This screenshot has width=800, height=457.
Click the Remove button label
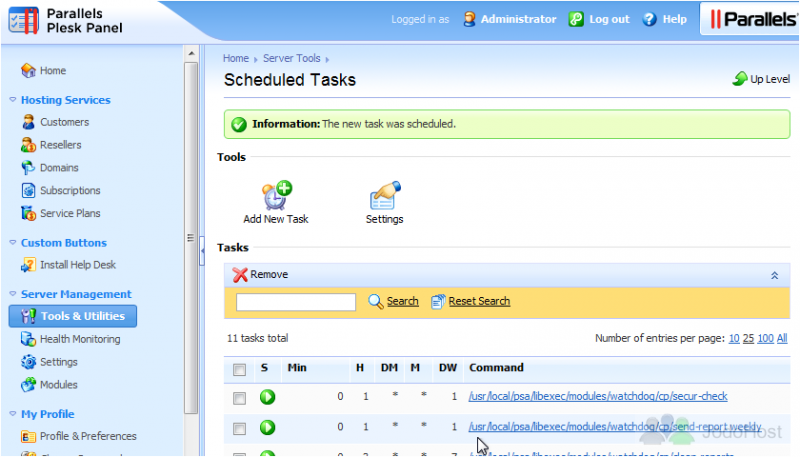(269, 274)
